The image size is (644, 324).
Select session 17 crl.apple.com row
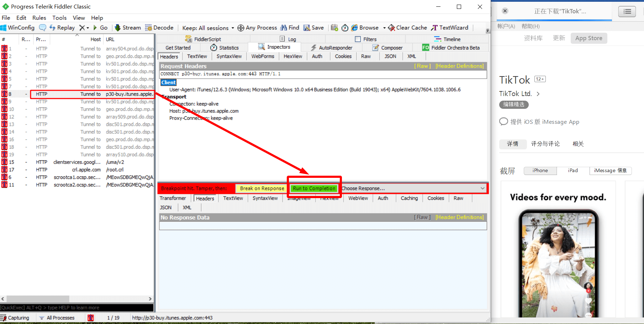point(77,170)
